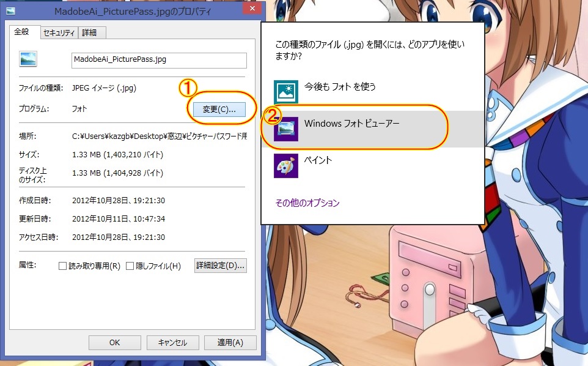
Task: Click the Windows Photo Viewer icon
Action: tap(286, 129)
